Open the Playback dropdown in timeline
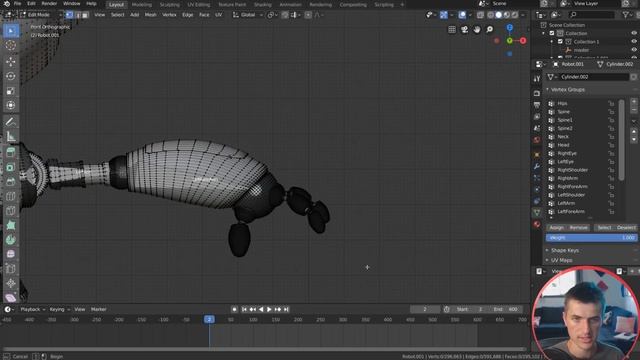The height and width of the screenshot is (360, 640). (x=33, y=309)
